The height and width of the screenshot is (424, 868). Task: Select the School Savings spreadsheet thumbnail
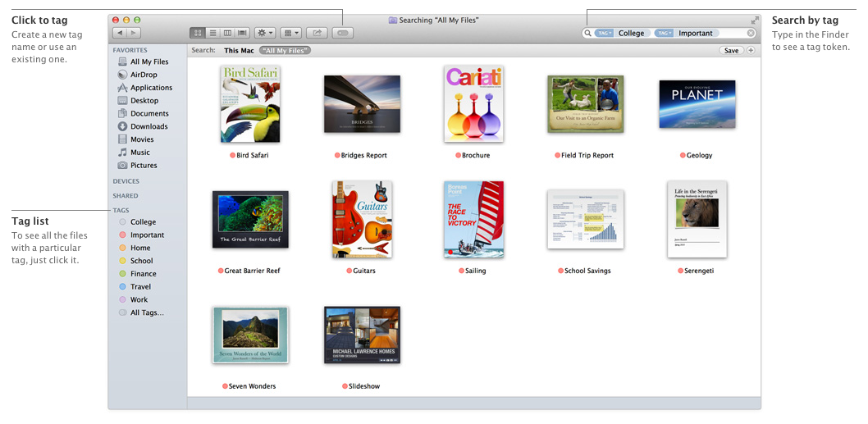586,220
